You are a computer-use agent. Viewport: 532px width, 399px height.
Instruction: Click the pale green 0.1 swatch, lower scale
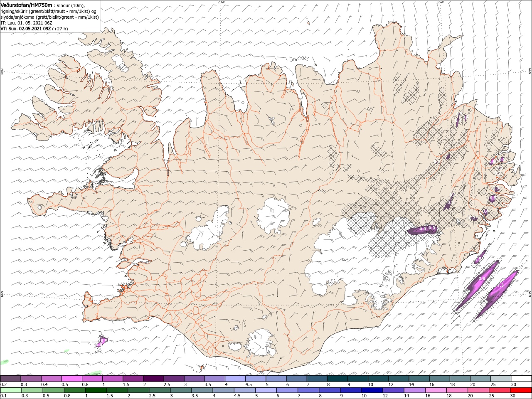pos(11,390)
